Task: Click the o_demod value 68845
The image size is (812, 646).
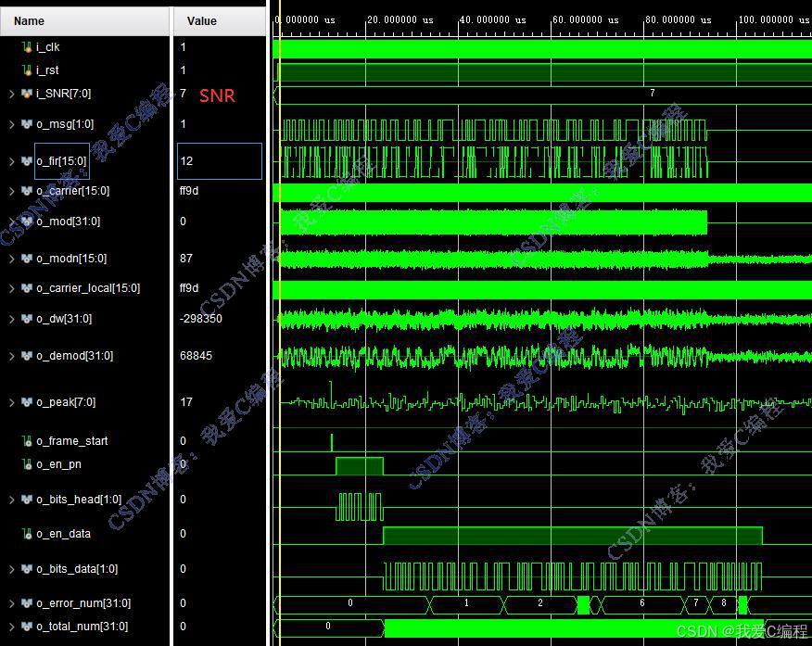Action: point(196,356)
